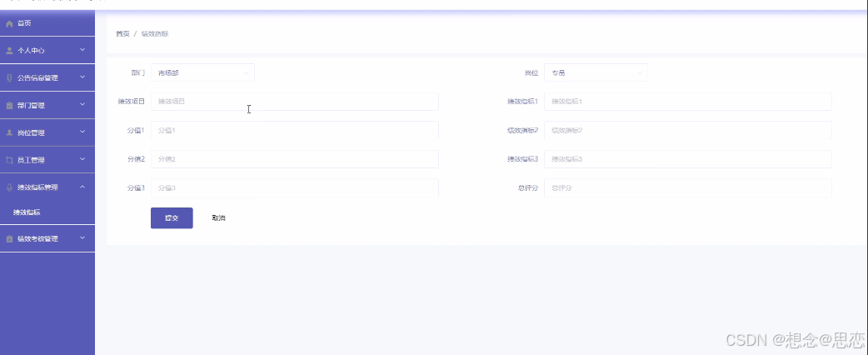Click the 取消 cancel button

[218, 218]
